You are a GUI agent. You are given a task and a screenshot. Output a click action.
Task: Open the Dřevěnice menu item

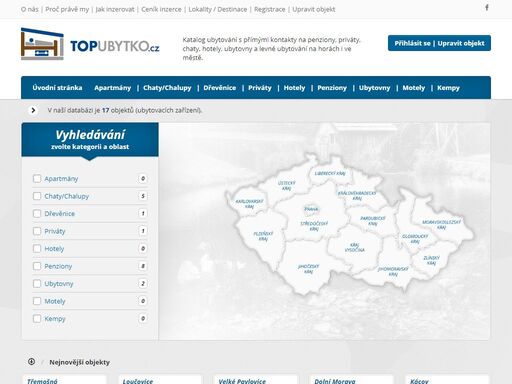220,88
